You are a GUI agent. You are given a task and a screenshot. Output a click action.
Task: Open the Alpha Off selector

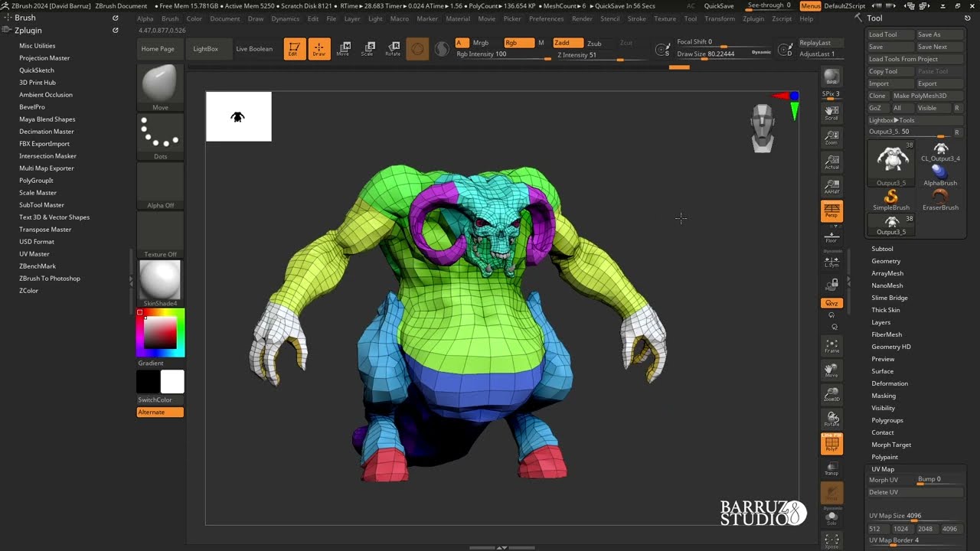point(160,186)
